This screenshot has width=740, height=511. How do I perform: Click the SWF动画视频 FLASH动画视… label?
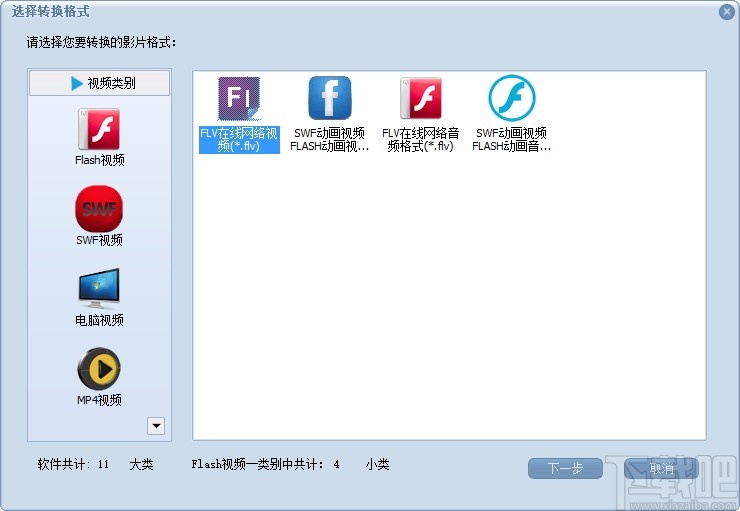point(330,140)
